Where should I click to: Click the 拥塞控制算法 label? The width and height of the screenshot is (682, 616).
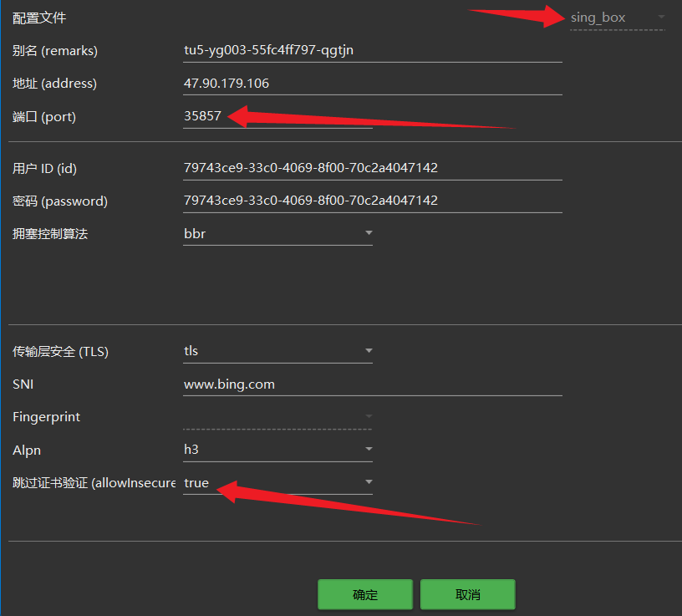tap(50, 234)
